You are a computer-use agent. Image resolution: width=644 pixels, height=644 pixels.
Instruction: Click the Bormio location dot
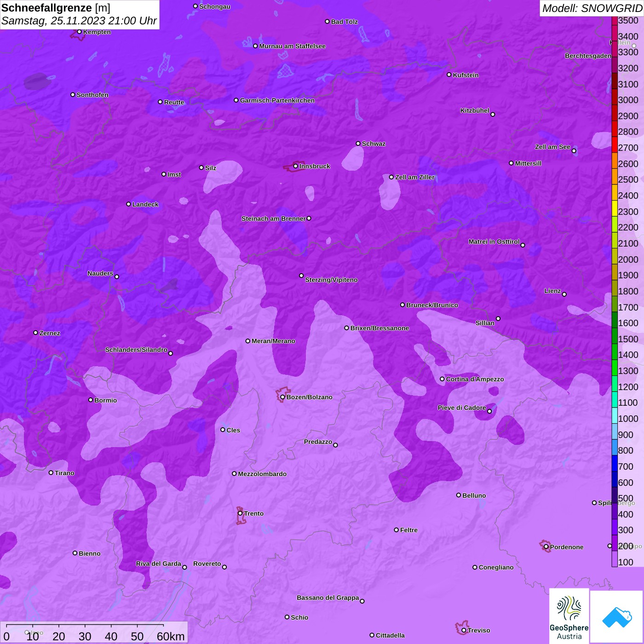click(x=91, y=400)
